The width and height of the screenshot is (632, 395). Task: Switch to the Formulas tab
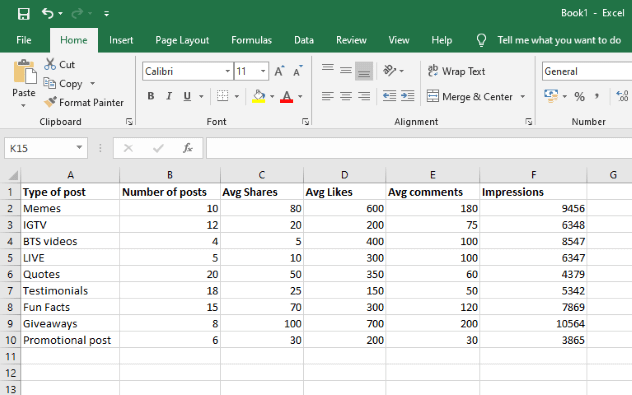point(252,40)
